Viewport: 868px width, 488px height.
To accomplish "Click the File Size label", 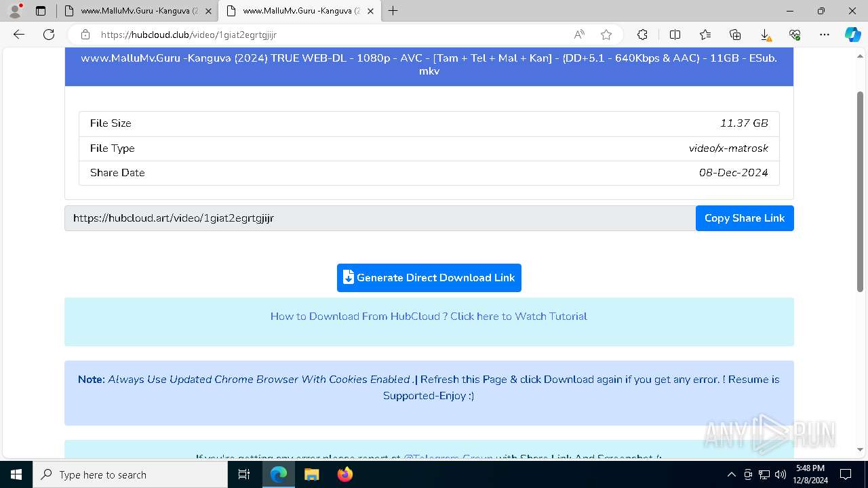I will (x=111, y=123).
